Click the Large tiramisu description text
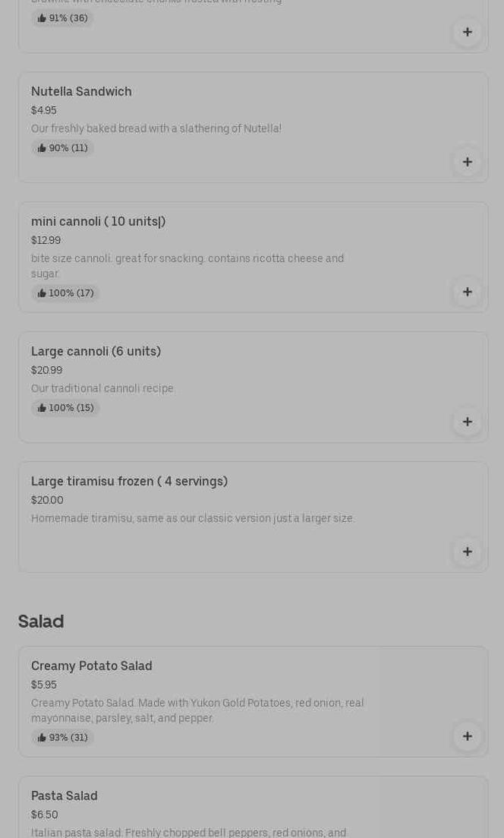This screenshot has width=504, height=838. (193, 519)
